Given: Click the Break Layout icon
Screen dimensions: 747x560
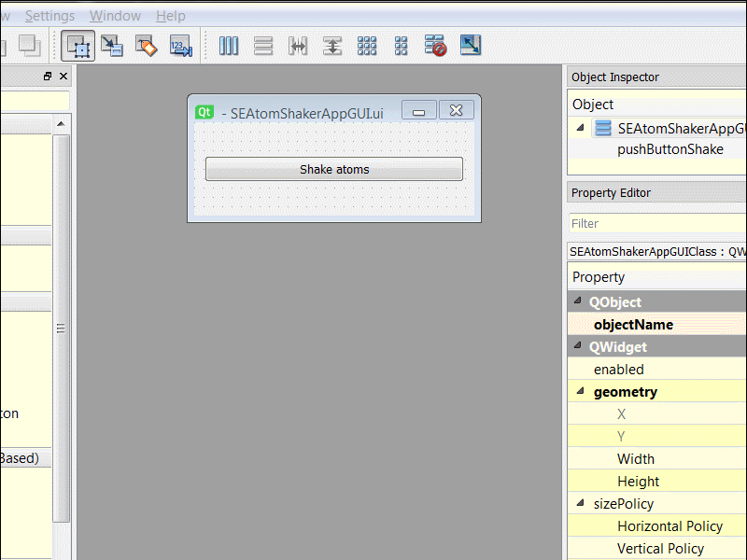Looking at the screenshot, I should [435, 45].
